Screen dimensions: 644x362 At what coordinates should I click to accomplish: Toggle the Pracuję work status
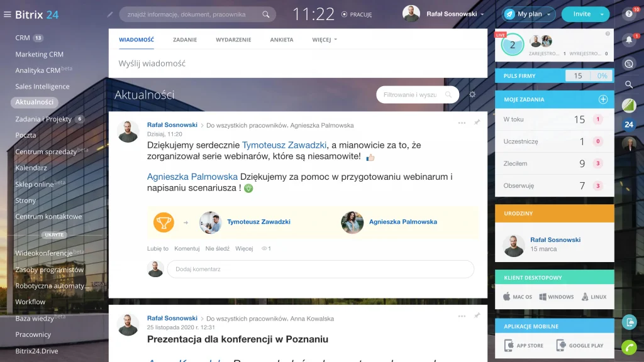coord(357,14)
